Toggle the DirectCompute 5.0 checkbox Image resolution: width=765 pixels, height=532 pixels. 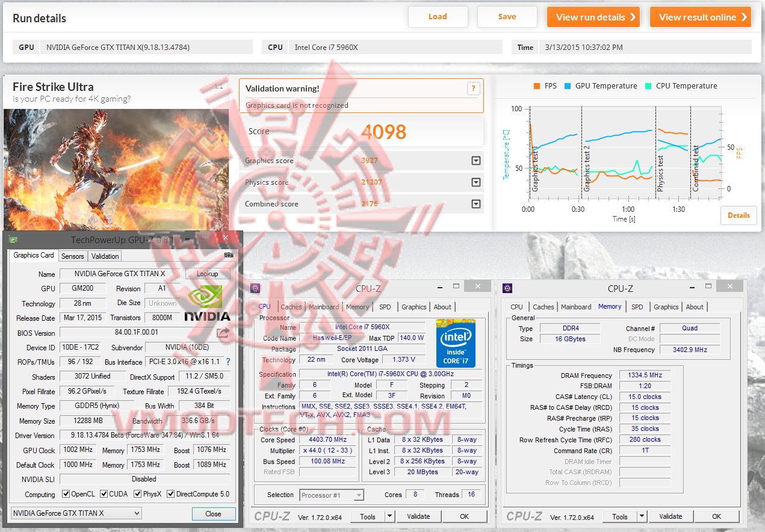tap(171, 494)
